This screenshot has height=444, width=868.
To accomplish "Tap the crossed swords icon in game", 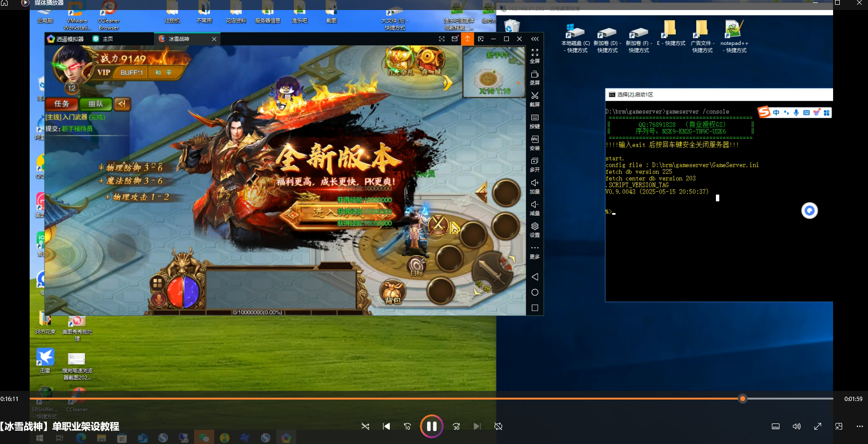I will tap(438, 225).
